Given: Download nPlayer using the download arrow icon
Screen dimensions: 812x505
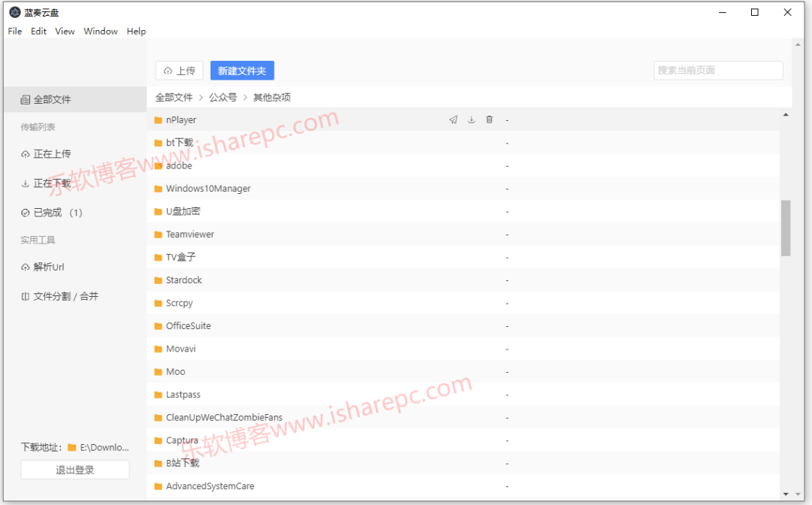Looking at the screenshot, I should (471, 119).
